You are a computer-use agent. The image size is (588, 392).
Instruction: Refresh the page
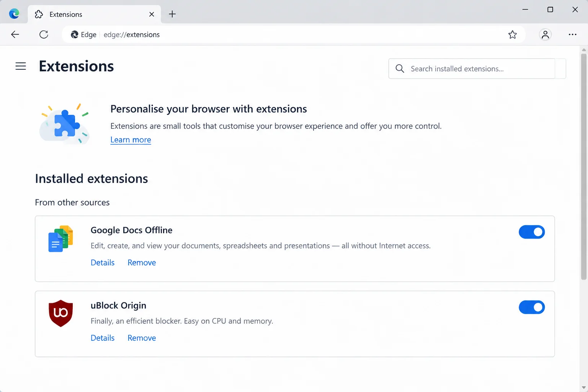pyautogui.click(x=44, y=34)
